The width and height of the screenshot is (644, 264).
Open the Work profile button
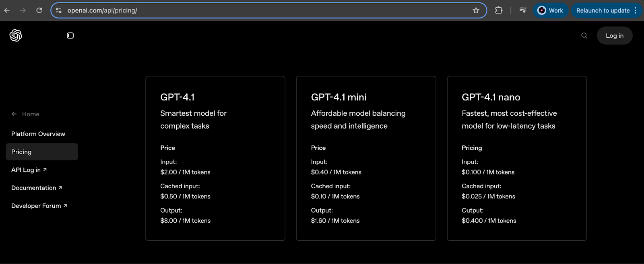click(x=551, y=10)
